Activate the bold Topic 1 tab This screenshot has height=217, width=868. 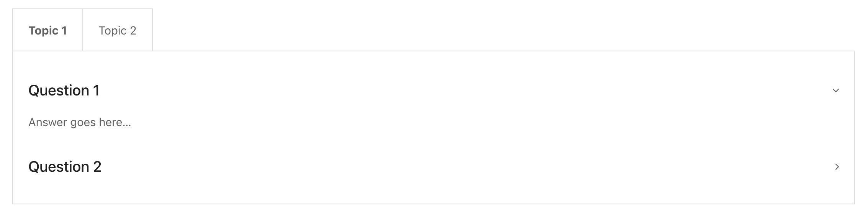pos(48,30)
